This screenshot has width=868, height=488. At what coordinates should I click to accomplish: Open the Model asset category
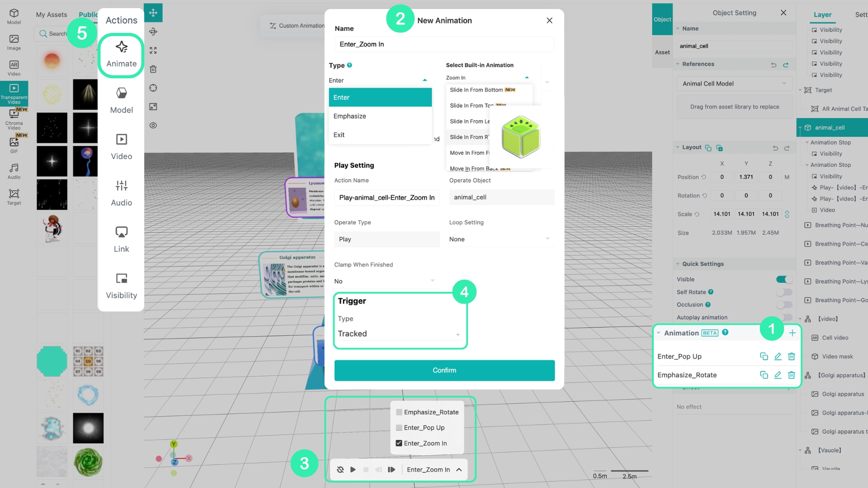tap(14, 17)
